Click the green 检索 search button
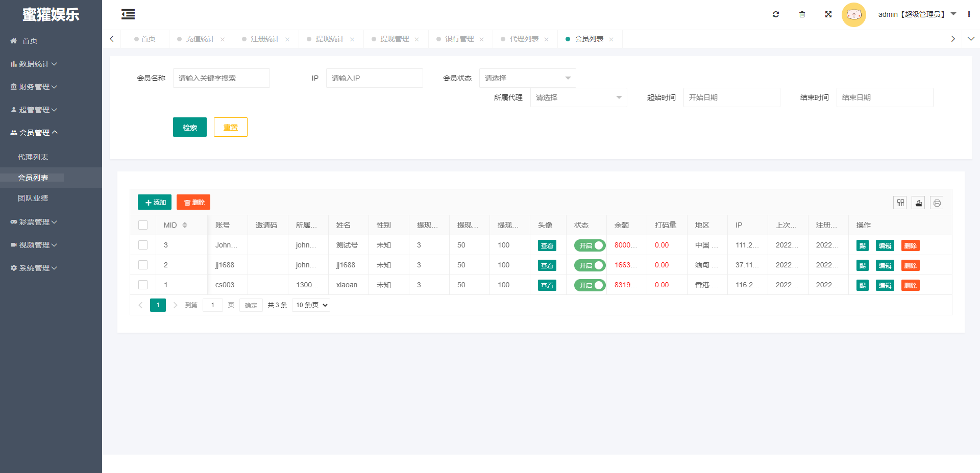This screenshot has height=473, width=980. click(x=189, y=127)
